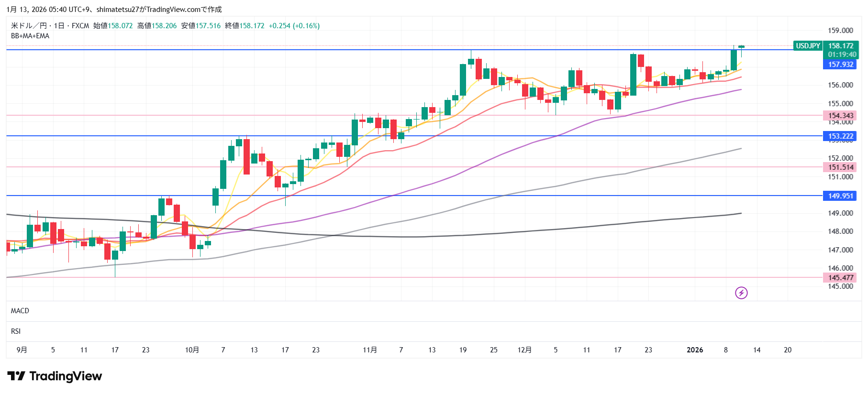Select the USDJPY symbol label on price axis

click(x=808, y=46)
